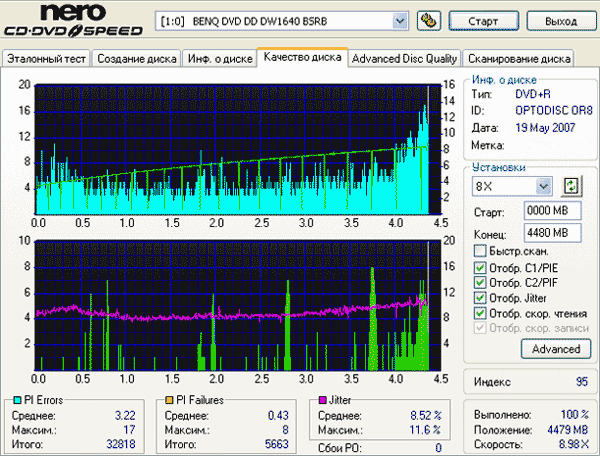Viewport: 600px width, 456px height.
Task: Select the Качество диска tab
Action: tap(302, 57)
